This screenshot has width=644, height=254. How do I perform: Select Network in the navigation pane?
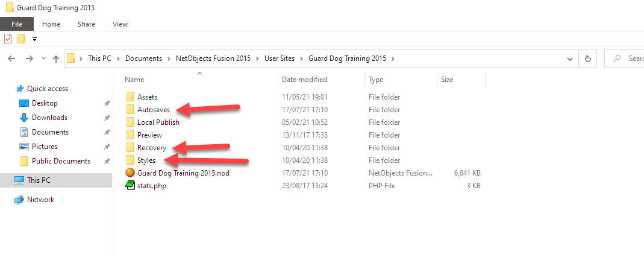click(40, 199)
